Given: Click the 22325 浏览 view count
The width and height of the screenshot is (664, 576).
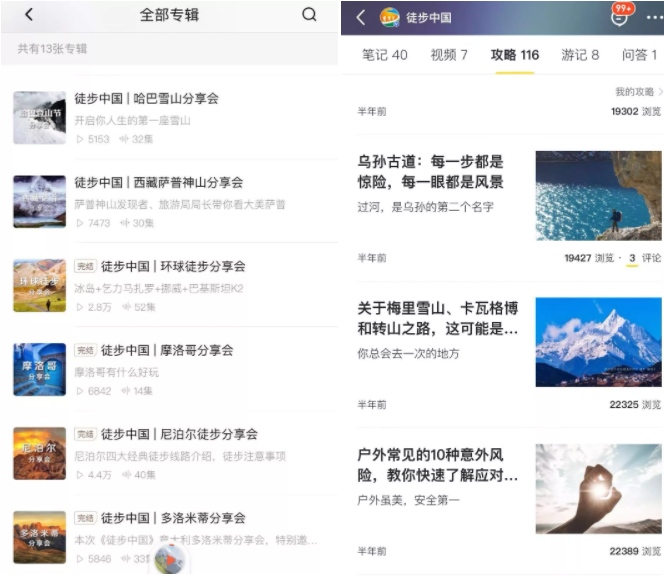Looking at the screenshot, I should pos(635,404).
